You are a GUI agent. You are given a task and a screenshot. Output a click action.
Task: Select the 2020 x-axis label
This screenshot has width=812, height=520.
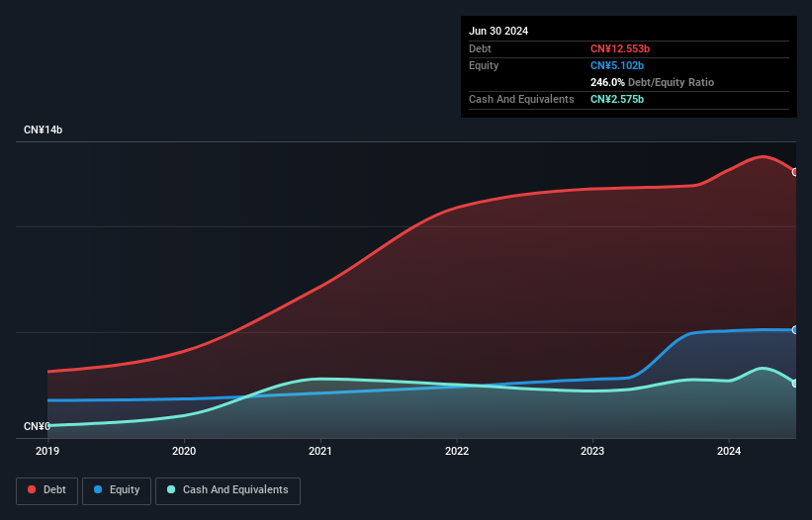(x=184, y=451)
